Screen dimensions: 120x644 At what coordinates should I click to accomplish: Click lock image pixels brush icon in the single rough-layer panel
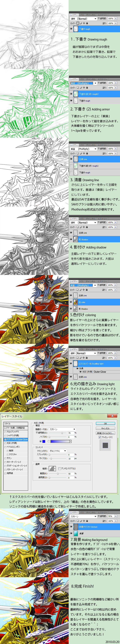pos(81,23)
